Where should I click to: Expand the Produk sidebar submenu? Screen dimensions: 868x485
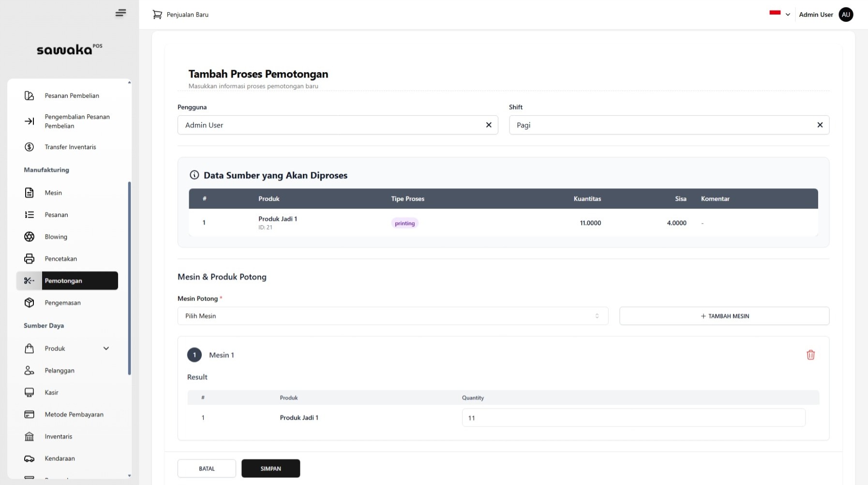point(106,349)
